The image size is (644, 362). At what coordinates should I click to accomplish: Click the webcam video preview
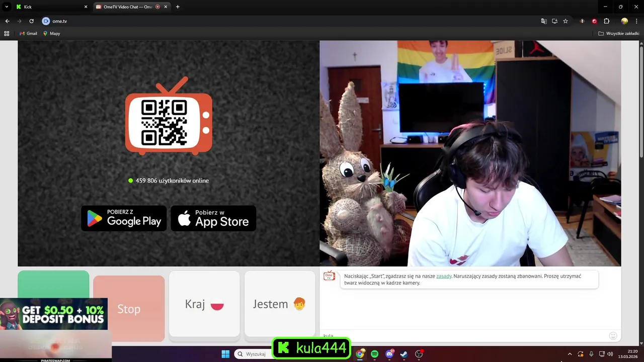(470, 153)
